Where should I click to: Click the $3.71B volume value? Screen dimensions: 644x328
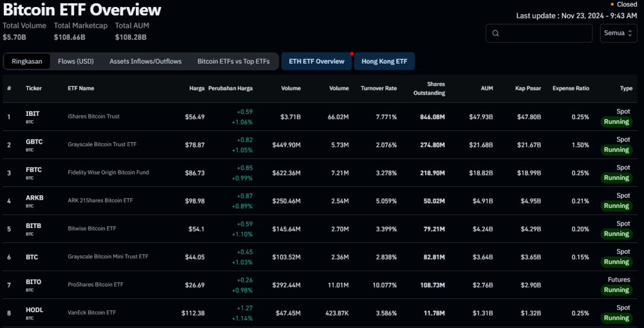(x=291, y=117)
